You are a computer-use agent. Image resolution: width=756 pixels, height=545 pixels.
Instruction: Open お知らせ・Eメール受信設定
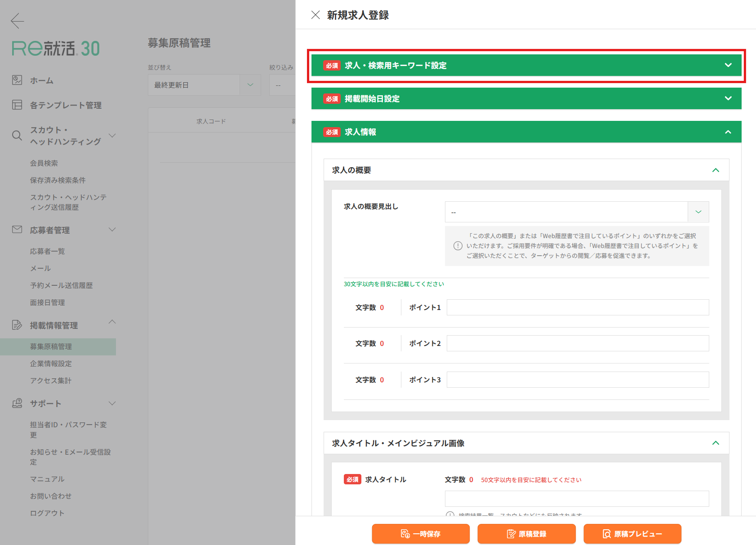(70, 457)
